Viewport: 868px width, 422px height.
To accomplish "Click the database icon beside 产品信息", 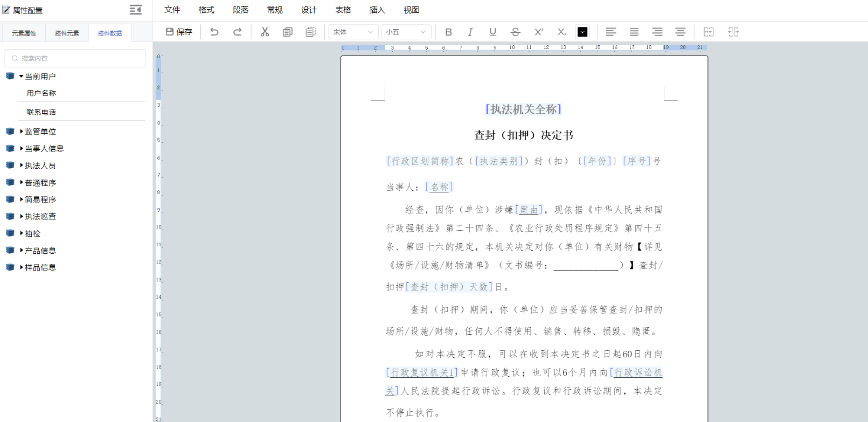I will pyautogui.click(x=10, y=250).
